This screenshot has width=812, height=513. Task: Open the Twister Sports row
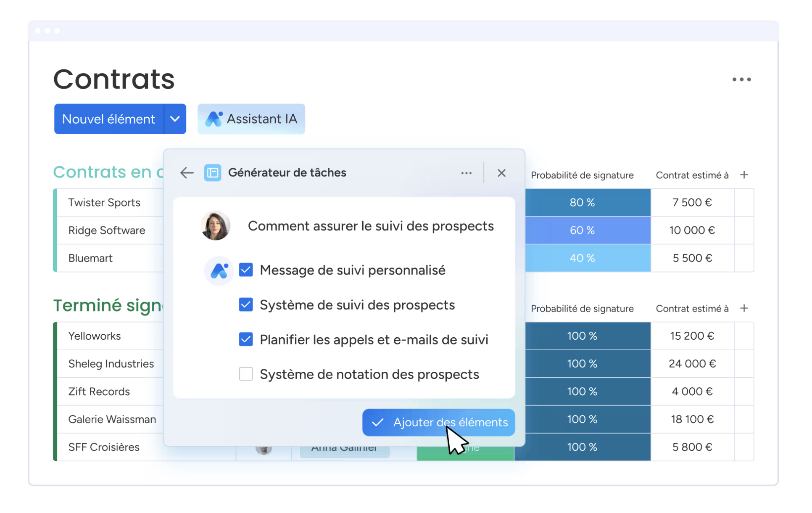[105, 204]
